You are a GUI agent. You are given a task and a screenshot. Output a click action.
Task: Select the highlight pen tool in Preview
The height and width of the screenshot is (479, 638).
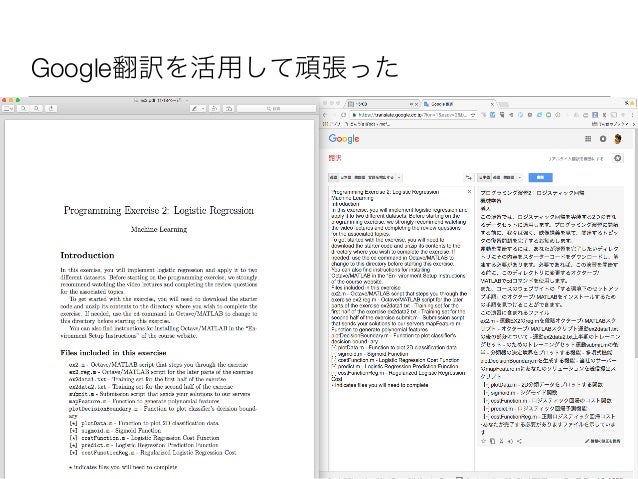(x=195, y=109)
